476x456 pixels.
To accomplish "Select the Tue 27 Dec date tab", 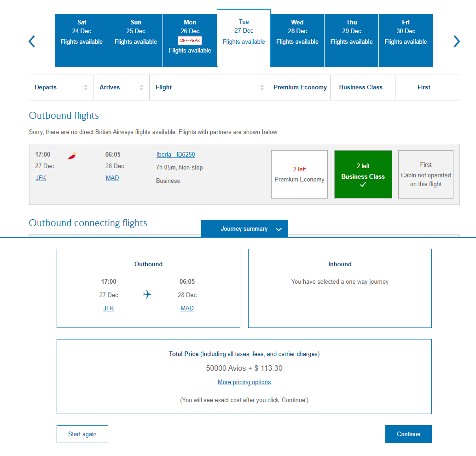I will (x=244, y=38).
